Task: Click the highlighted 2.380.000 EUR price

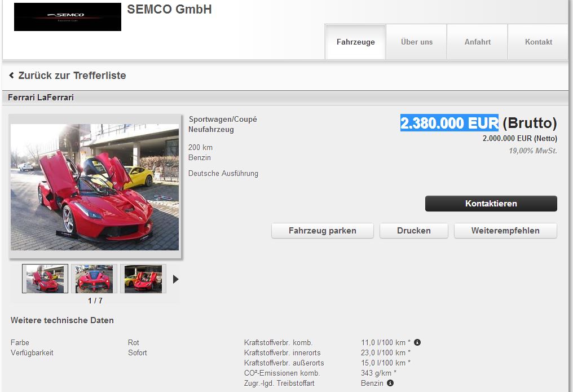Action: tap(449, 123)
